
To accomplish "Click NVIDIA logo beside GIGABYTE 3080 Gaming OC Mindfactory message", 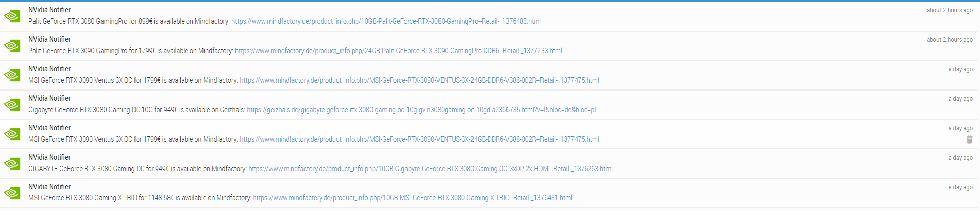I will coord(12,164).
